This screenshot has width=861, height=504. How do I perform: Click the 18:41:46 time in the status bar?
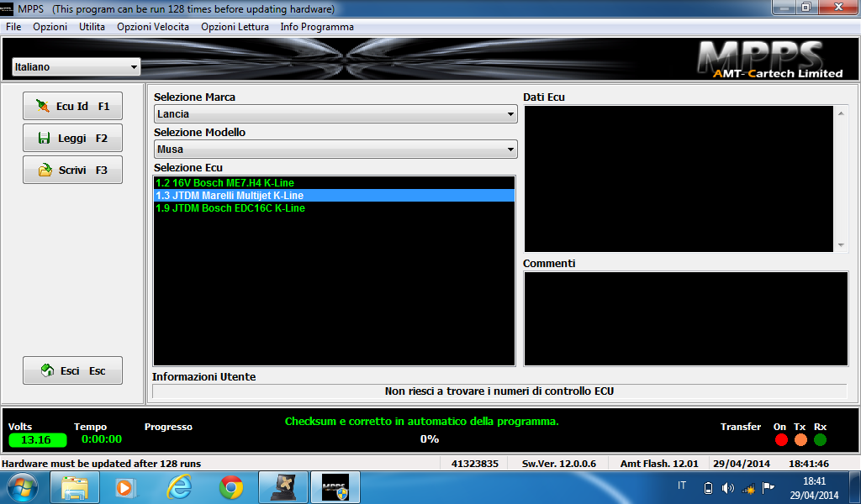[x=809, y=464]
